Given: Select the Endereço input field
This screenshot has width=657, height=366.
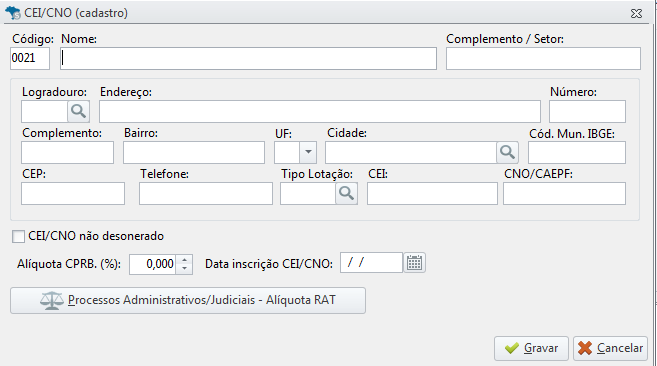Looking at the screenshot, I should tap(320, 111).
